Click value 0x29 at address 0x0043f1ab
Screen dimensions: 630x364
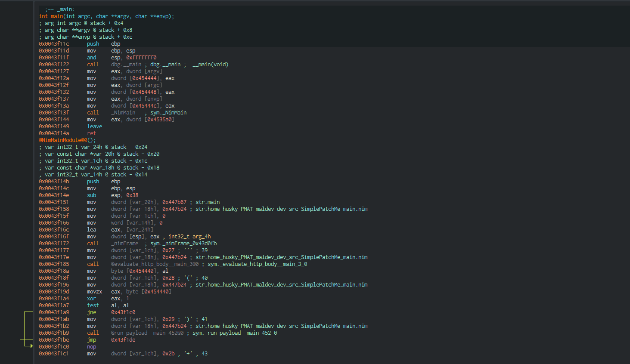click(168, 319)
